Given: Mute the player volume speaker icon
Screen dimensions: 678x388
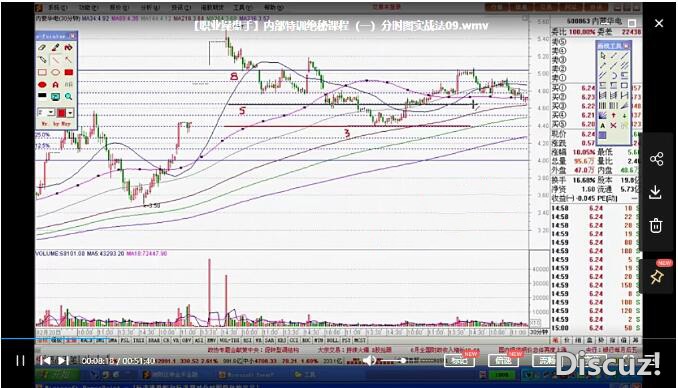Looking at the screenshot, I should (x=368, y=360).
